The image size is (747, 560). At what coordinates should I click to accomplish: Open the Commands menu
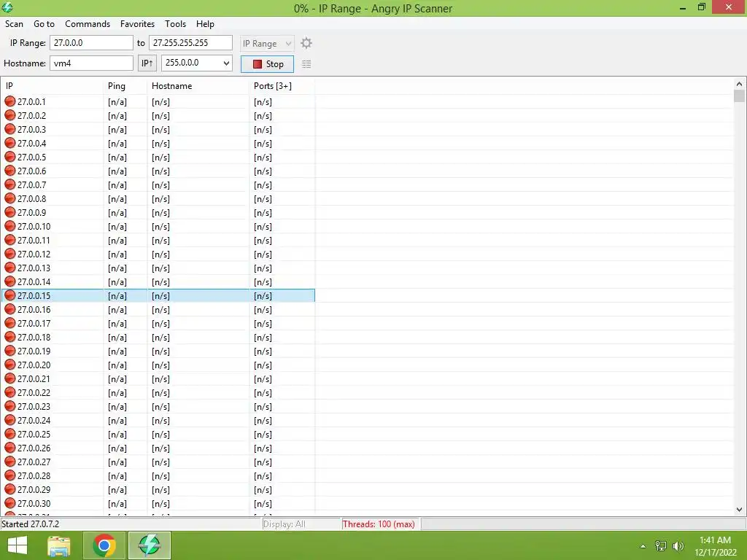click(88, 24)
